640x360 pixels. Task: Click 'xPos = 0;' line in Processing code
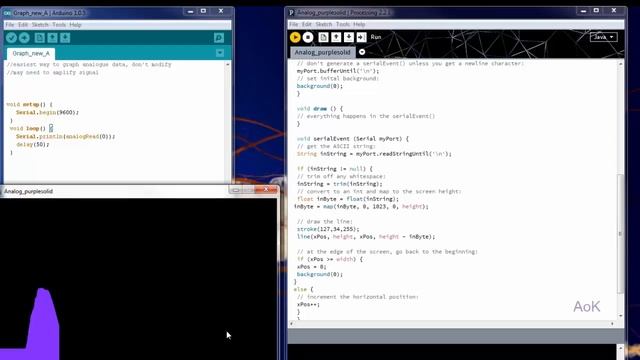311,267
